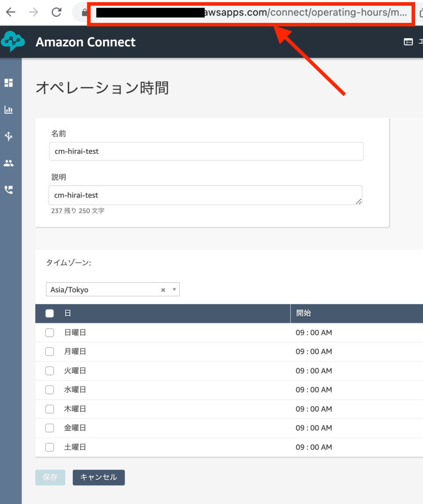Screen dimensions: 423x504
Task: Select the routing icon in the sidebar
Action: pos(9,136)
